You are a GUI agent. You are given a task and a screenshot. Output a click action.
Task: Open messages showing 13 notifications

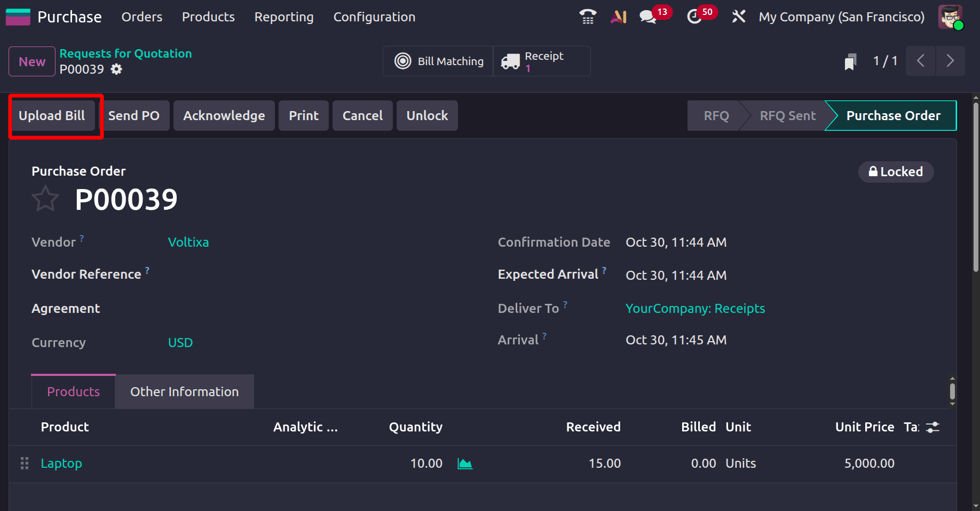[x=647, y=17]
